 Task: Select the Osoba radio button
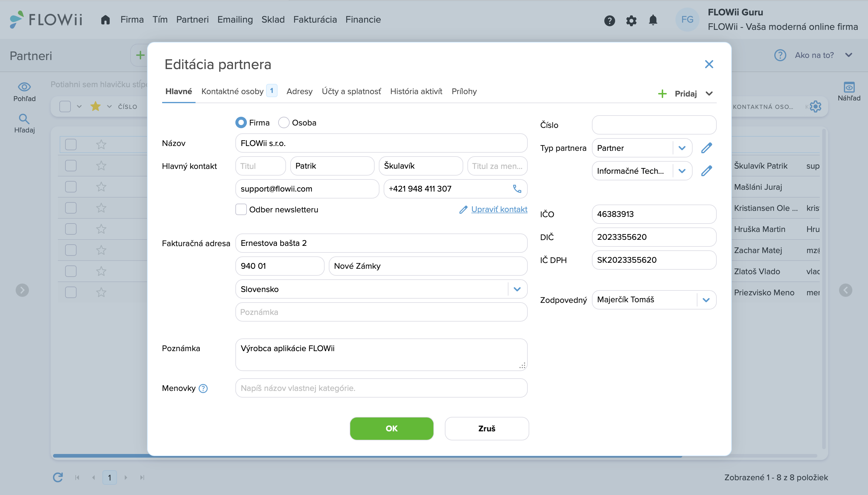point(284,122)
